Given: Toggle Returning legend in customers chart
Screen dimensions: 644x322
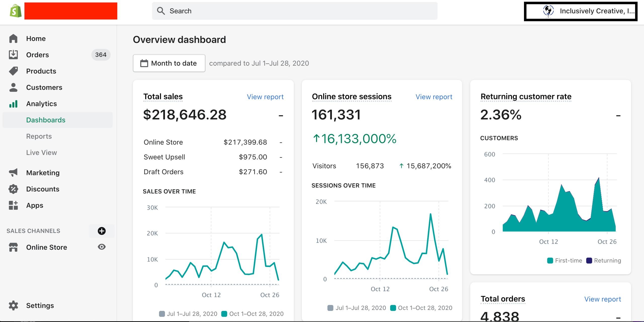Looking at the screenshot, I should pyautogui.click(x=604, y=260).
